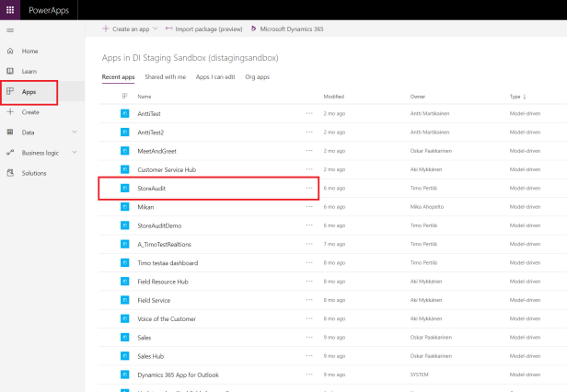Click the plus icon beside Create an app
This screenshot has width=567, height=392.
tap(106, 29)
